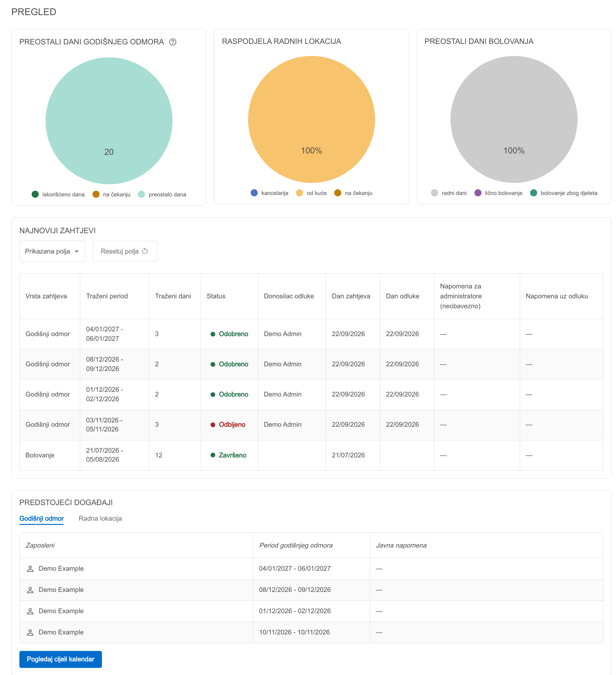Switch to the Radna lokacija tab

(100, 519)
